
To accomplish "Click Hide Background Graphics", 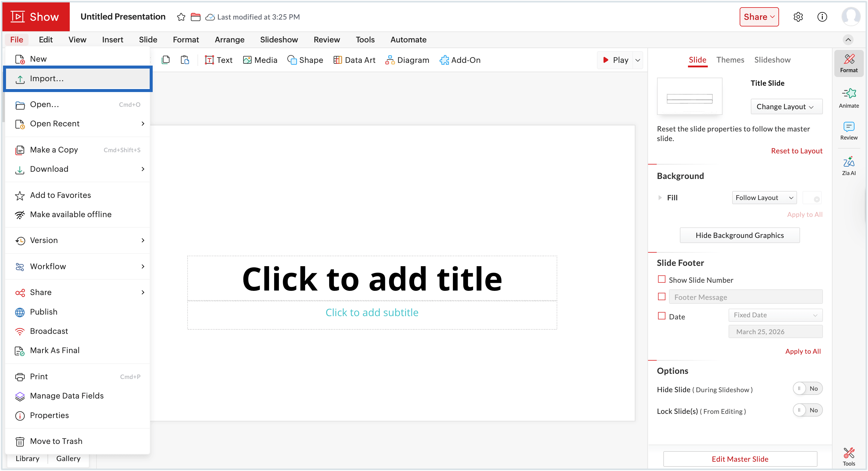I will pyautogui.click(x=740, y=235).
